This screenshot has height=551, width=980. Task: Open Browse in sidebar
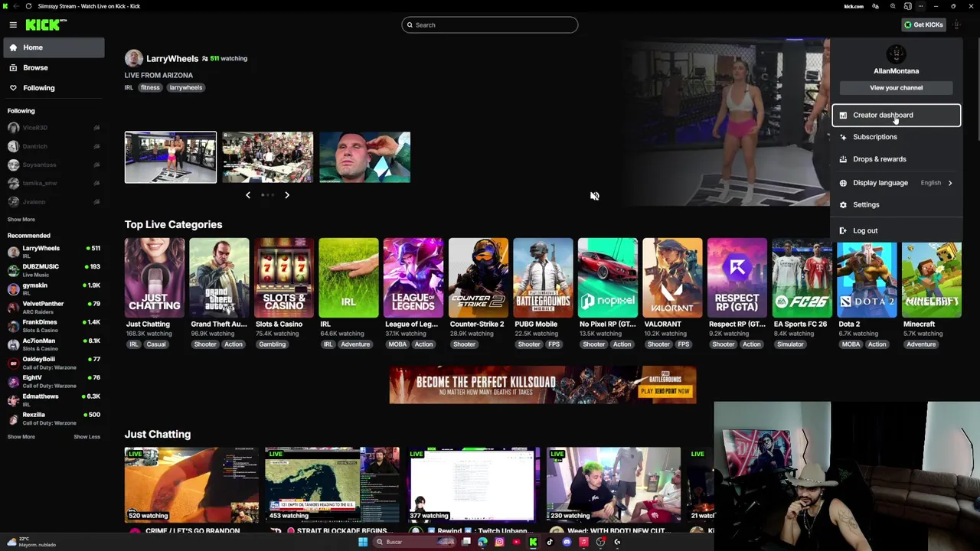[x=54, y=67]
